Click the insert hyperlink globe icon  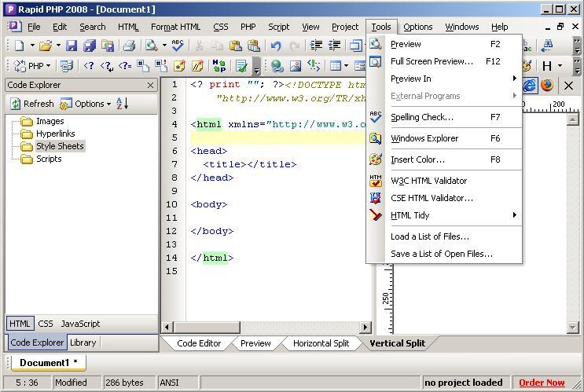[x=277, y=66]
